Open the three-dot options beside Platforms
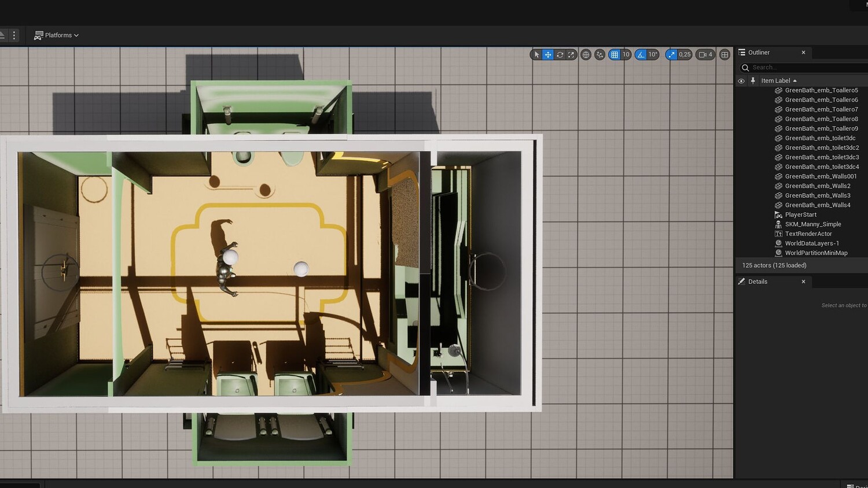 pos(14,35)
